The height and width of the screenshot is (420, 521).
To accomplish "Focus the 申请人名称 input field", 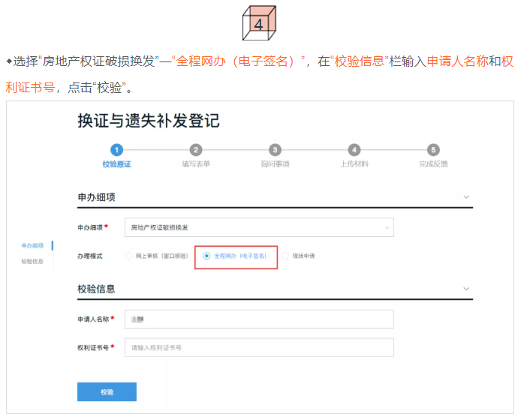I will click(259, 319).
